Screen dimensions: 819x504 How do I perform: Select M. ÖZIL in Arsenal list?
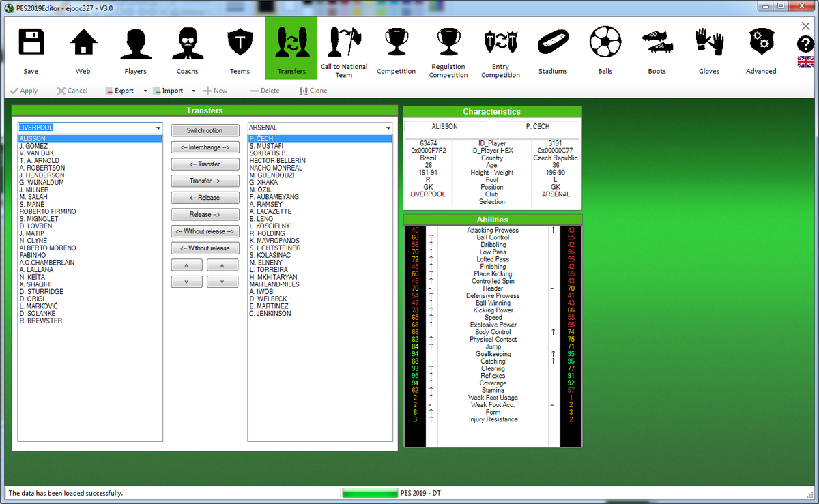tap(320, 190)
